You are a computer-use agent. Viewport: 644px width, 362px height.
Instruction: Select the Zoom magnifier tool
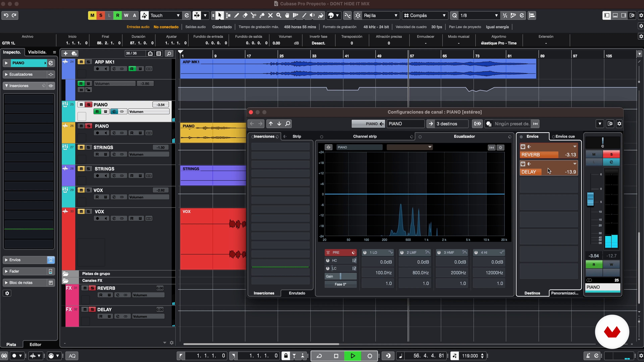click(x=279, y=15)
